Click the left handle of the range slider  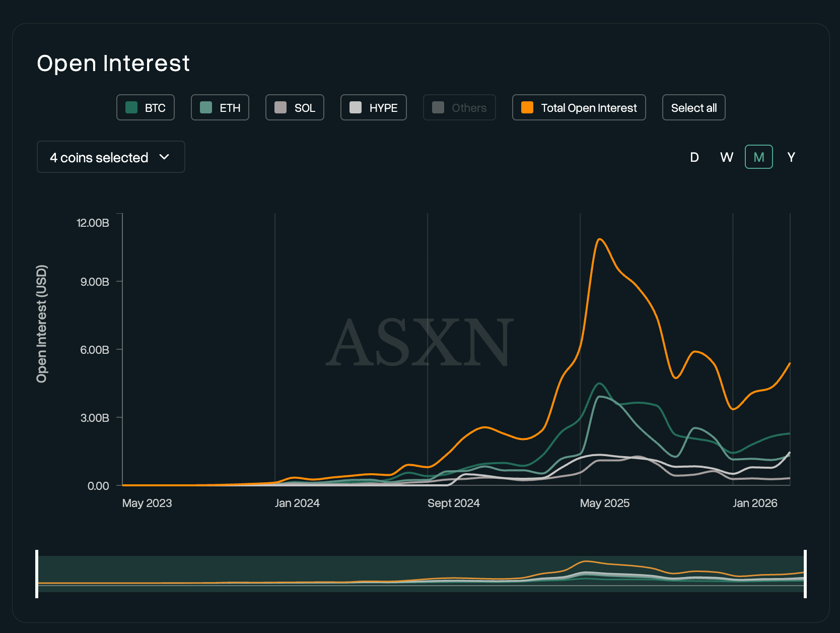(37, 574)
